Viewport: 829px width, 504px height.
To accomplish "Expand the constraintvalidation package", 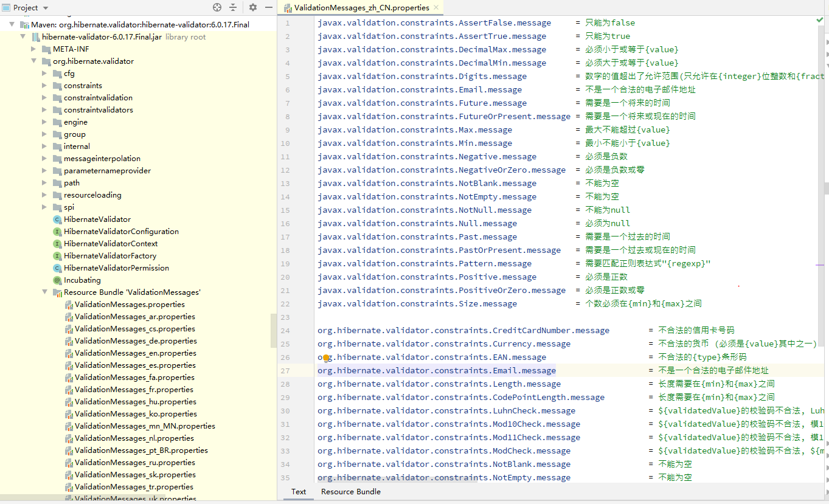I will [44, 97].
